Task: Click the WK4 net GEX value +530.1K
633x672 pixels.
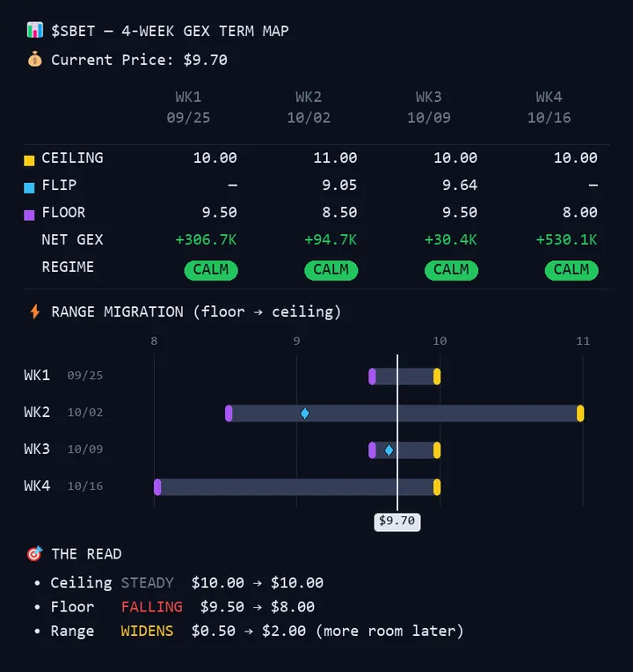Action: click(566, 239)
